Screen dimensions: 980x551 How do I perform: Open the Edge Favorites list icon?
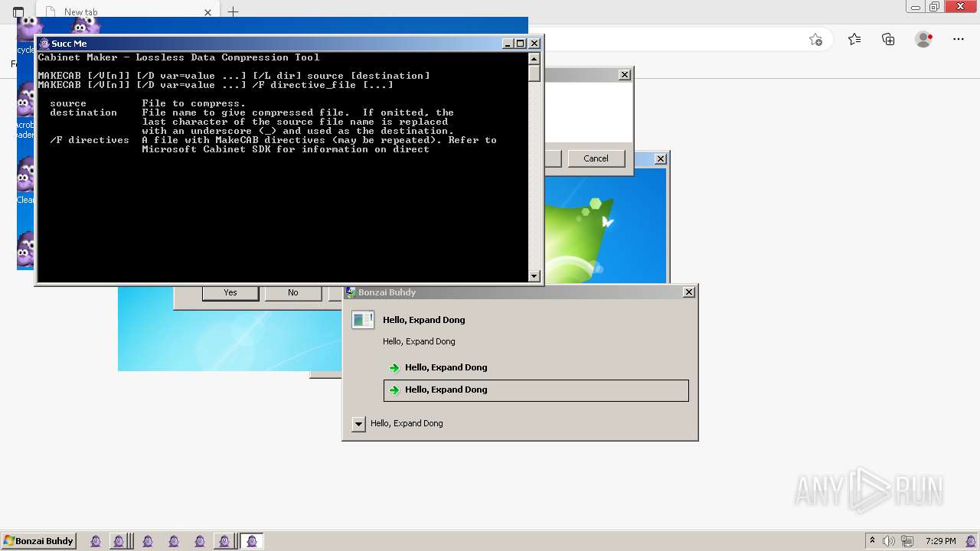pos(854,39)
